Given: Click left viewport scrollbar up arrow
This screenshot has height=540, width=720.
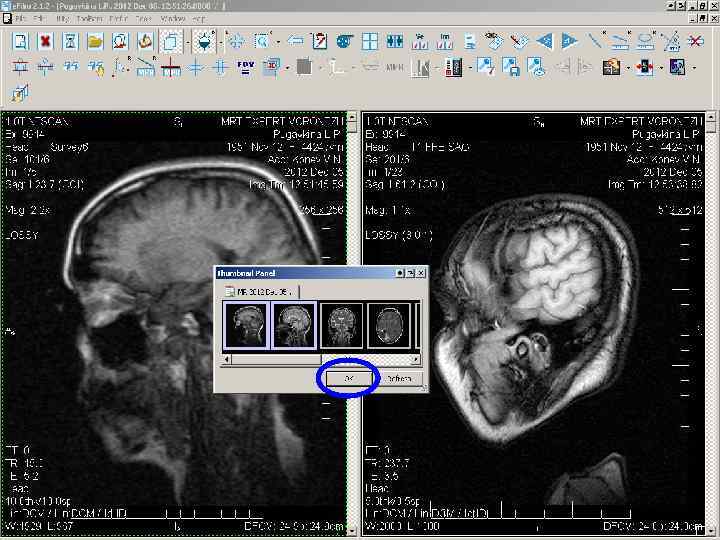Looking at the screenshot, I should coord(352,117).
